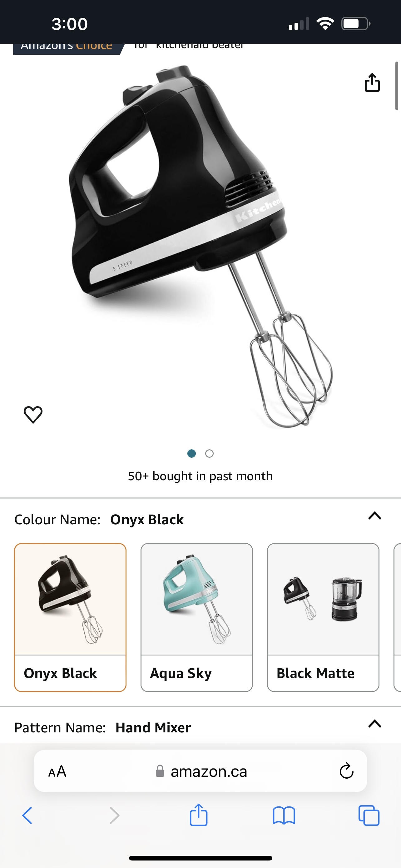Select first product image dot

[x=191, y=454]
